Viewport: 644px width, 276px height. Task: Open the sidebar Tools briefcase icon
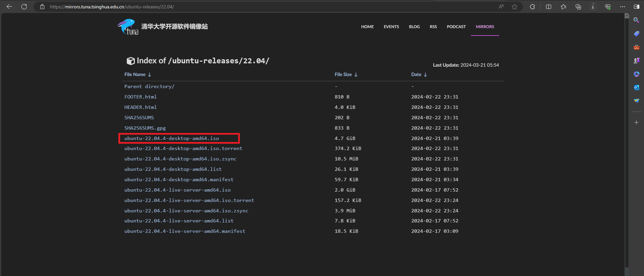(636, 47)
